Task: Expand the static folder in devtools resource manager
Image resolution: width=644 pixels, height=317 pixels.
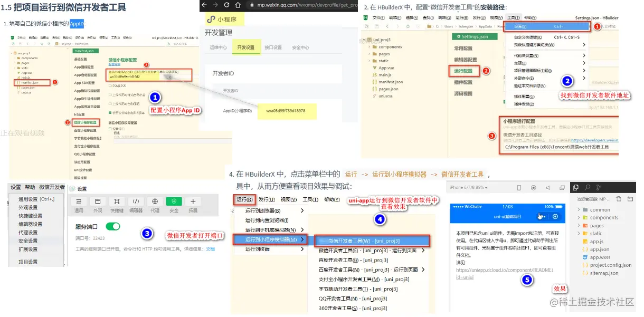Action: pyautogui.click(x=579, y=233)
